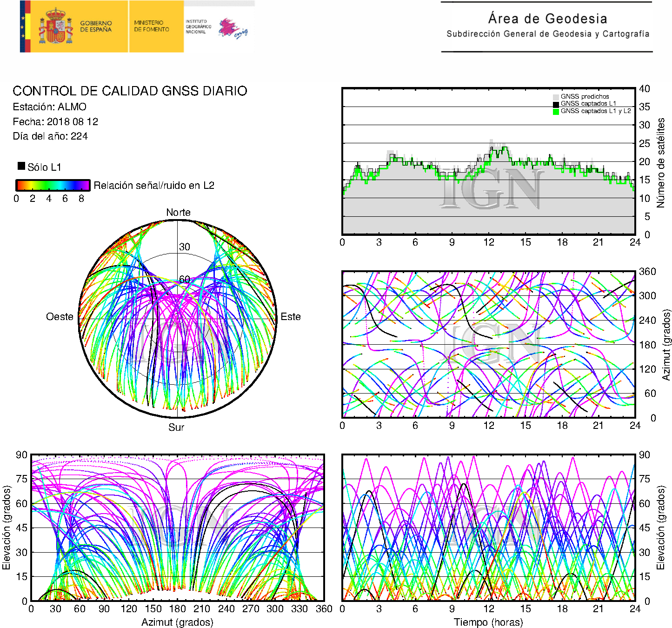Click the 'GNSS captados L1 y L2' legend text
Screen dimensions: 672x628
596,111
